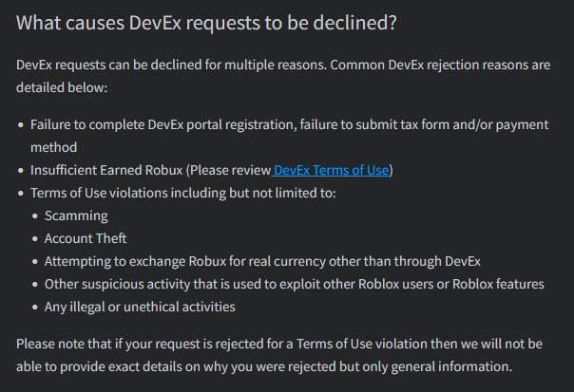The width and height of the screenshot is (574, 392).
Task: Click the bullet beside "Insufficient Earned Robux"
Action: coord(21,171)
